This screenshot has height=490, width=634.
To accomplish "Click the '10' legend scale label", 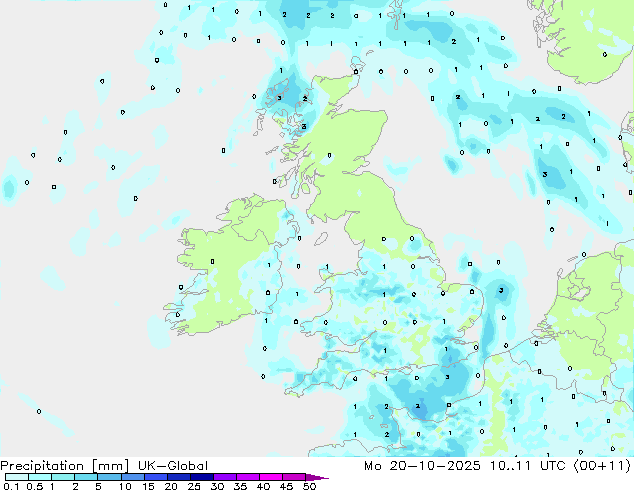I will point(125,486).
